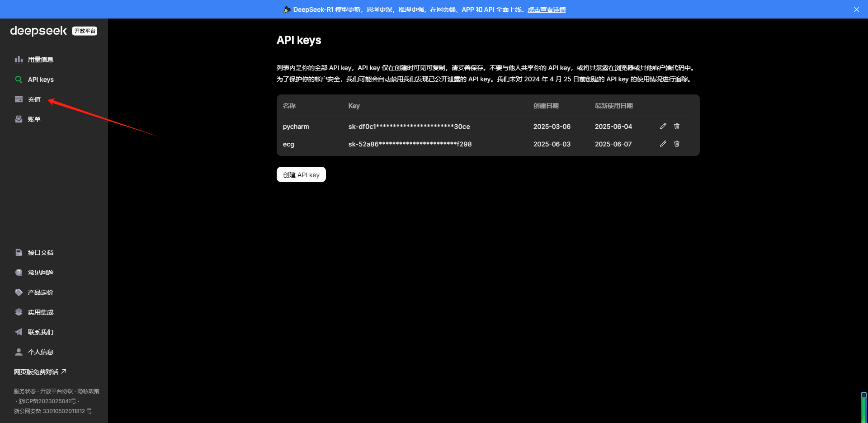The height and width of the screenshot is (423, 868).
Task: Click the API keys search icon
Action: [19, 80]
